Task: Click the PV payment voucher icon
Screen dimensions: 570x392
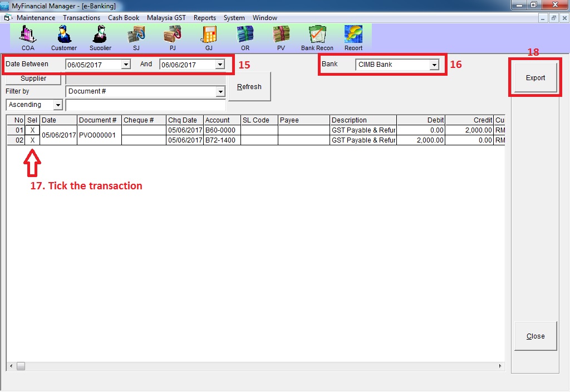Action: click(x=281, y=37)
